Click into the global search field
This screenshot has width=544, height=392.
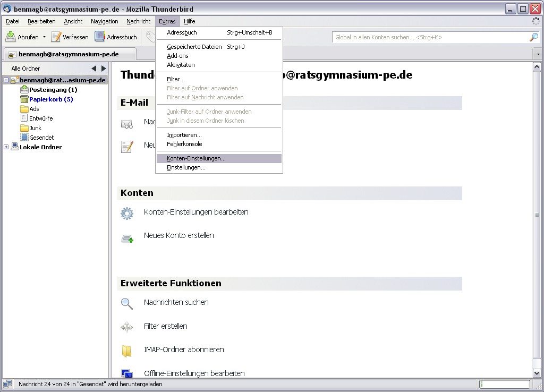tap(429, 37)
